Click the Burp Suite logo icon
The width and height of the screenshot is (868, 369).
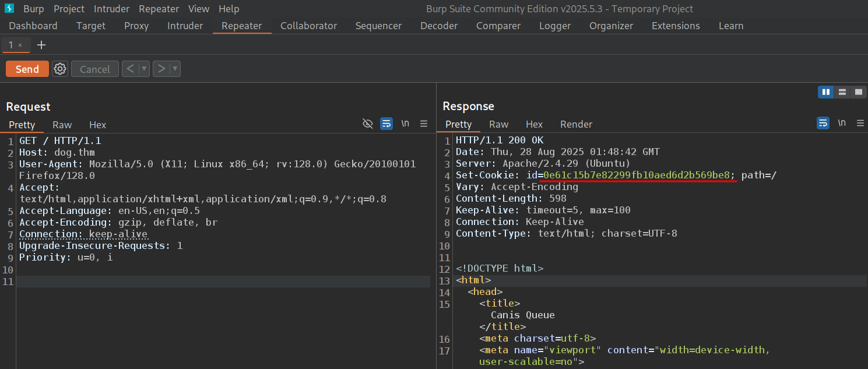pyautogui.click(x=9, y=9)
